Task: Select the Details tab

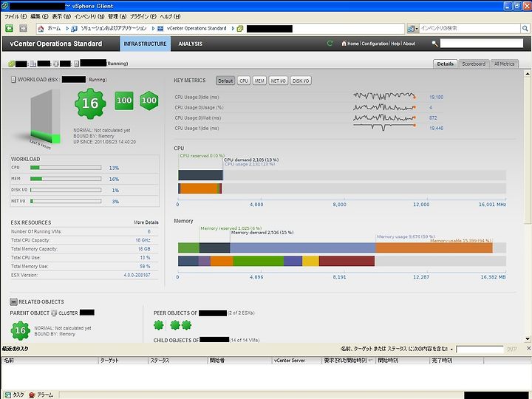Action: pyautogui.click(x=445, y=64)
